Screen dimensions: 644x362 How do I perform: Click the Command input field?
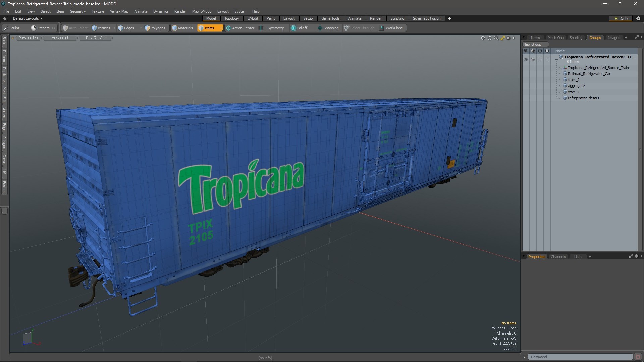click(580, 357)
